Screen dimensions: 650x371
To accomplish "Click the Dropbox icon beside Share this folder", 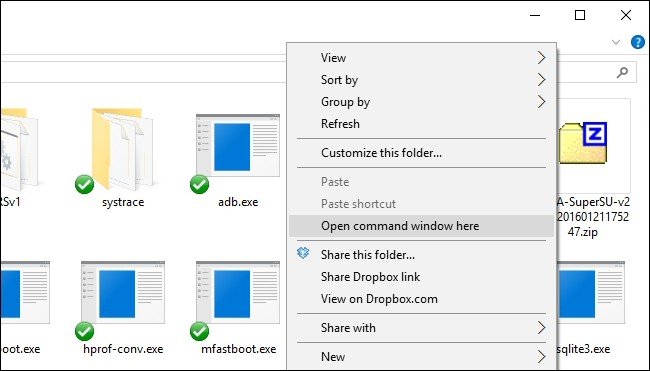I will point(303,253).
